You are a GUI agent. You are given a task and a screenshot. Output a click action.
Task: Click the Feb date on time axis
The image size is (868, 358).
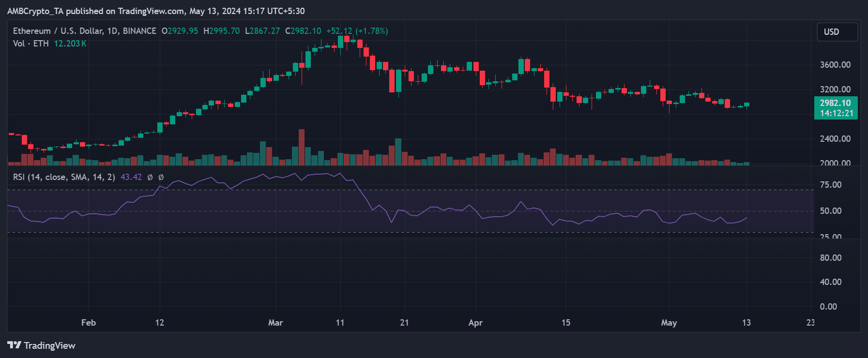pos(89,323)
